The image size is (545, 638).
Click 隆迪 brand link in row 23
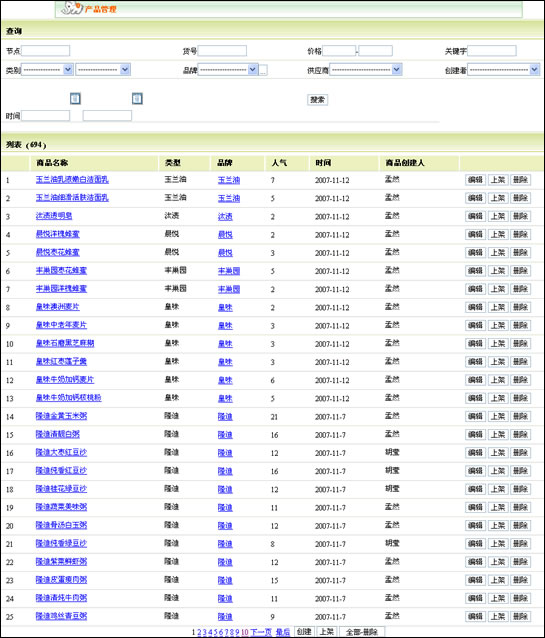[225, 581]
